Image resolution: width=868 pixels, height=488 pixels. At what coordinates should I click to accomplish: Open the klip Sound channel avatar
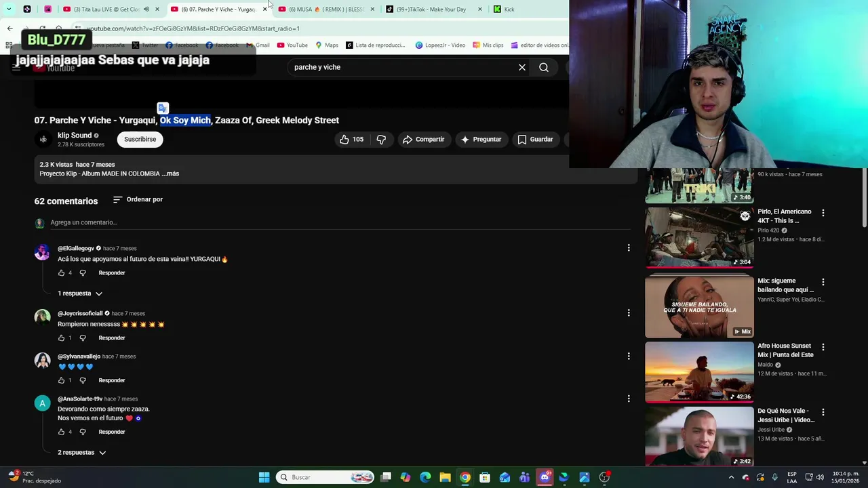click(x=43, y=139)
